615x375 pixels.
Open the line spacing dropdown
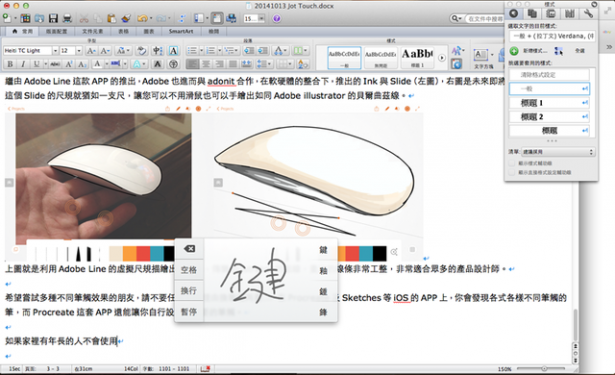pos(264,64)
